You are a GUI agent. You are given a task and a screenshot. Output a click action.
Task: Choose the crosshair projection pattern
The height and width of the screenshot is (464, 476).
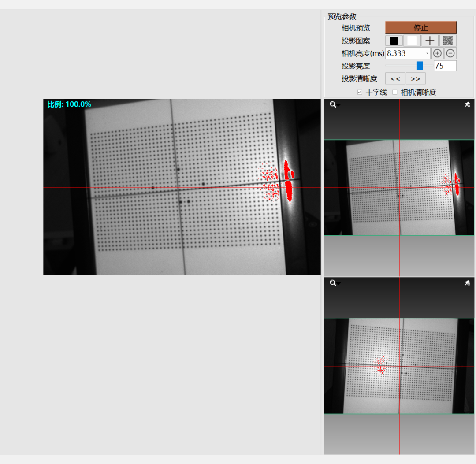430,40
